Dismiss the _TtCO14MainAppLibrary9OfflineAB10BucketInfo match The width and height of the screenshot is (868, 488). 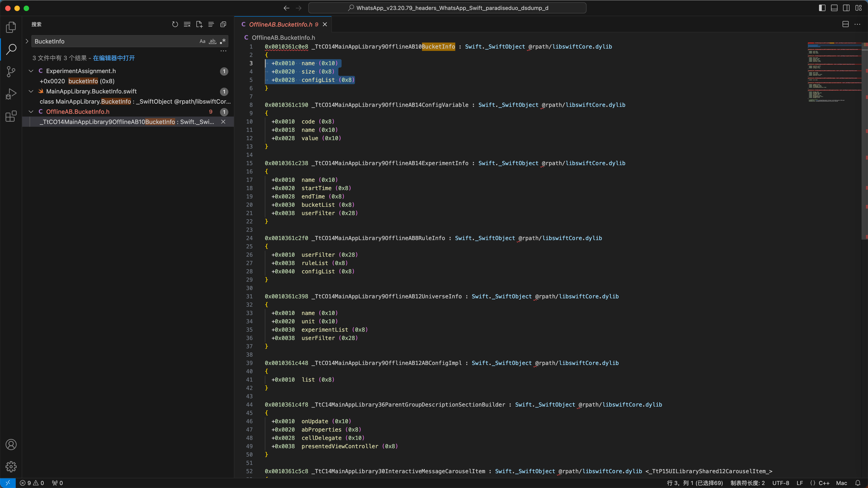coord(223,122)
